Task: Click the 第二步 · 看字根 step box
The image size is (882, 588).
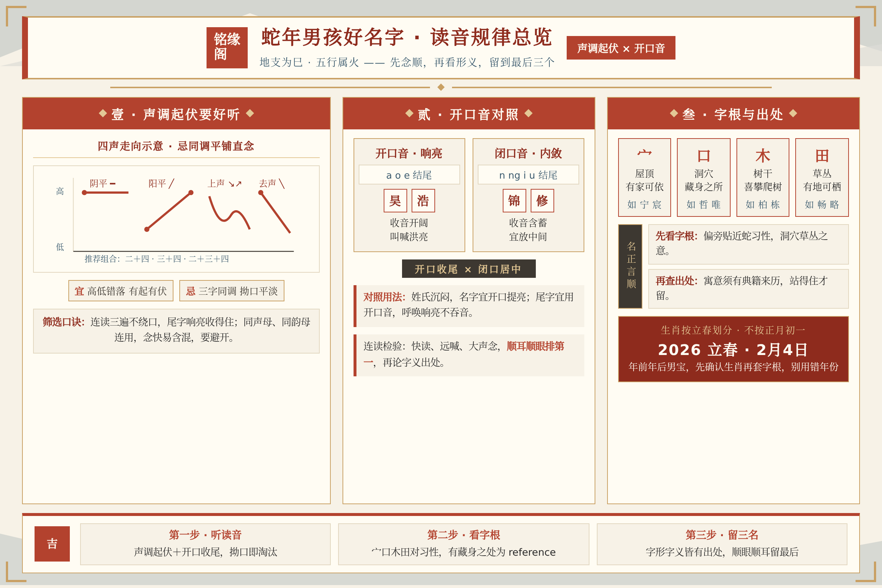Action: coord(464,544)
